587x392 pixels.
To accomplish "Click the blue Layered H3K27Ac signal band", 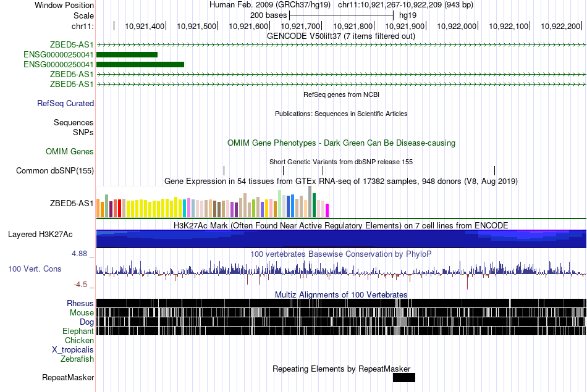I will pos(341,239).
